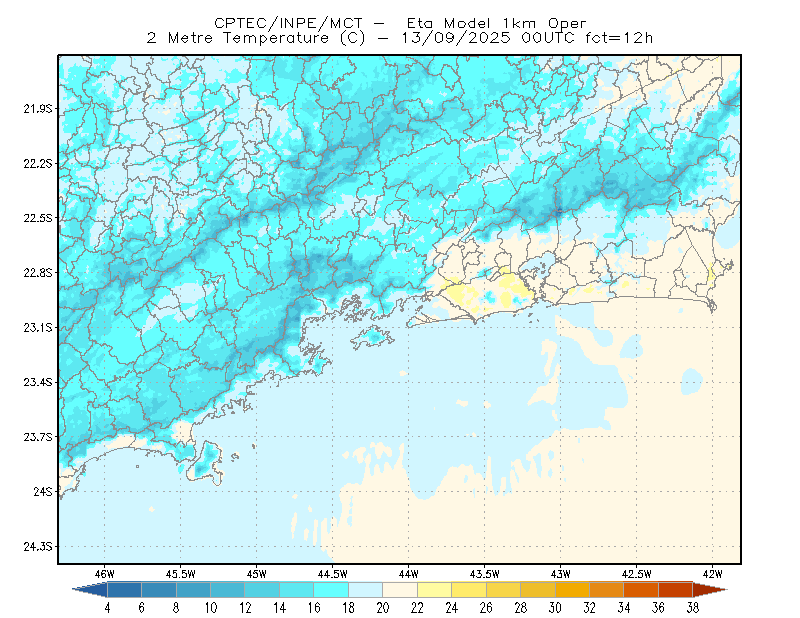800x618 pixels.
Task: Click the 22.5S latitude label
Action: (38, 218)
